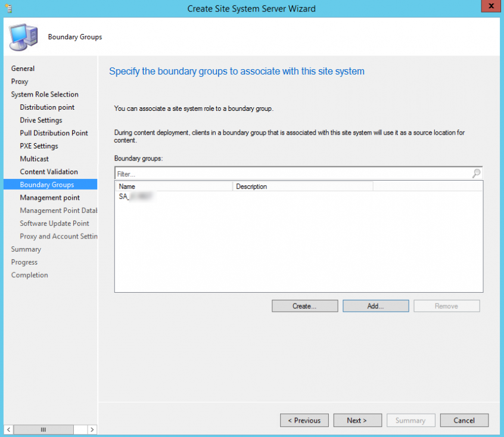Proceed using the Next button

tap(357, 420)
